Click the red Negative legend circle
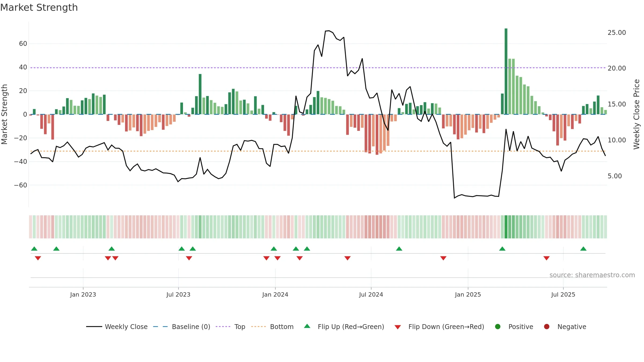 pos(547,327)
